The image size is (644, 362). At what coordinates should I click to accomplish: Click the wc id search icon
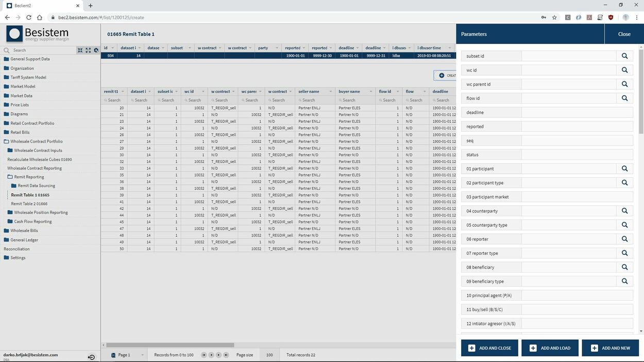tap(625, 70)
